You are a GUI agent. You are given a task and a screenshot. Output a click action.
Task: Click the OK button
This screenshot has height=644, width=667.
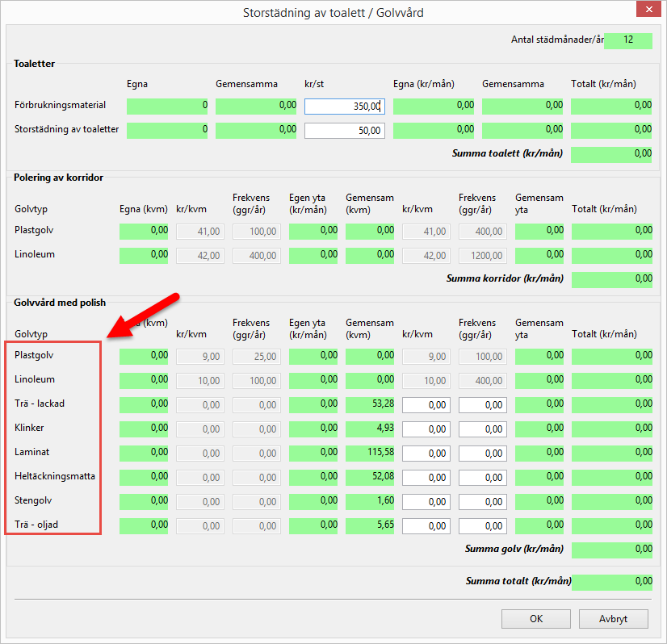click(535, 619)
